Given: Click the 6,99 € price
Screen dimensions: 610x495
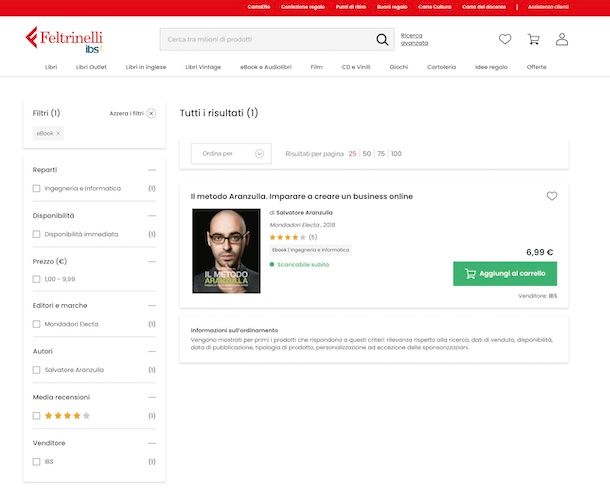Looking at the screenshot, I should (540, 252).
